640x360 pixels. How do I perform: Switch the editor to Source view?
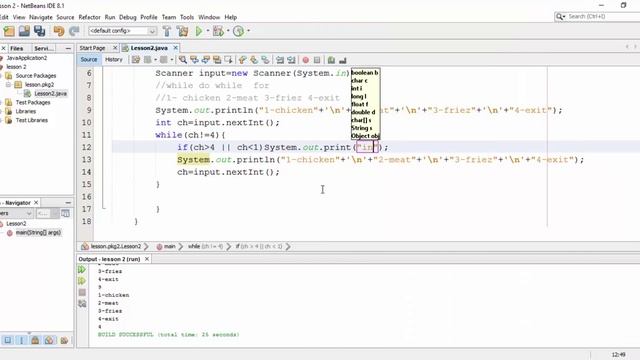pyautogui.click(x=89, y=60)
